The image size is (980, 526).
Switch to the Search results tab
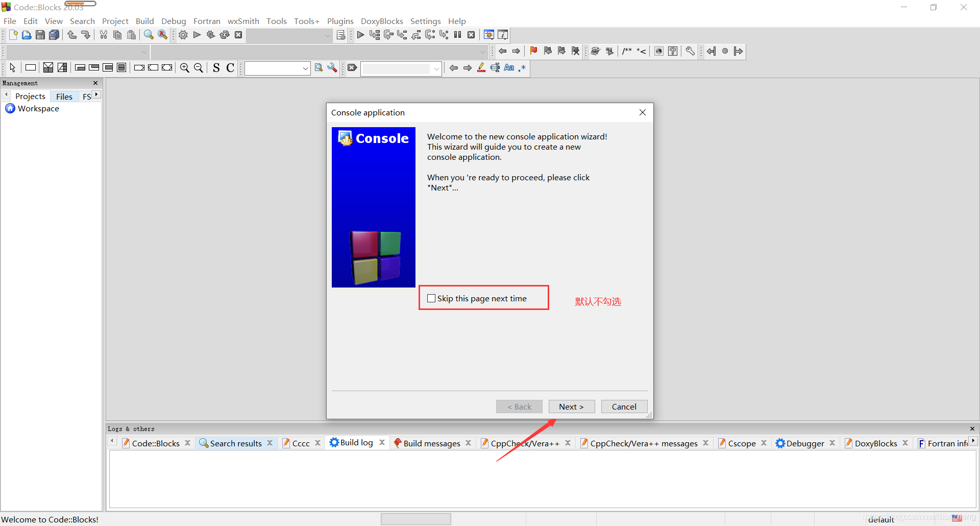point(236,443)
